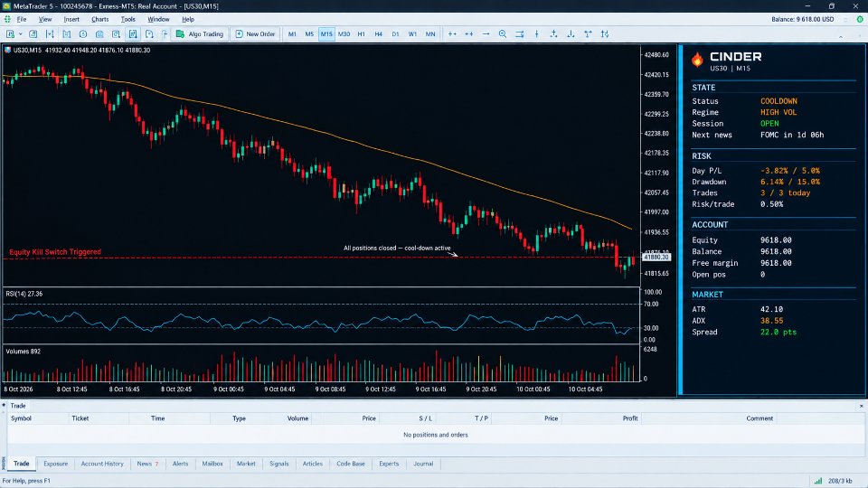The width and height of the screenshot is (868, 488).
Task: Switch chart to M30 timeframe
Action: click(x=344, y=34)
